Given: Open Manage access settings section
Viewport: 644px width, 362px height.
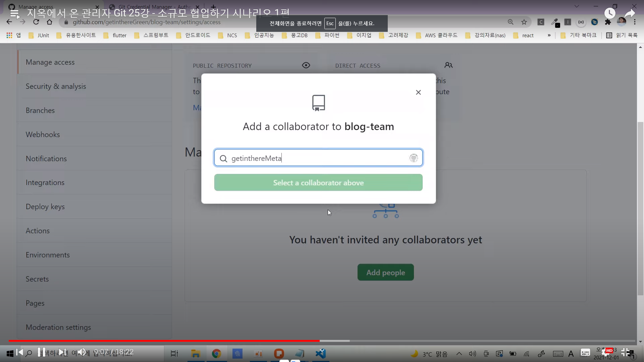Looking at the screenshot, I should [x=95, y=62].
